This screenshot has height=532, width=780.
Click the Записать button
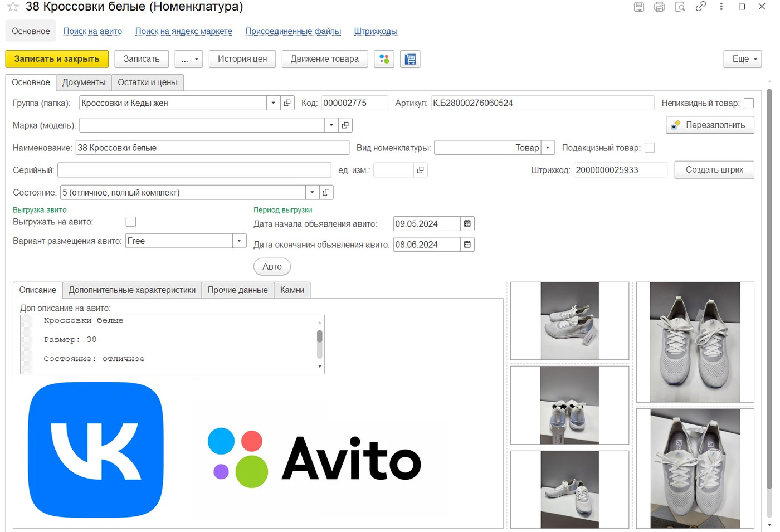pos(142,59)
